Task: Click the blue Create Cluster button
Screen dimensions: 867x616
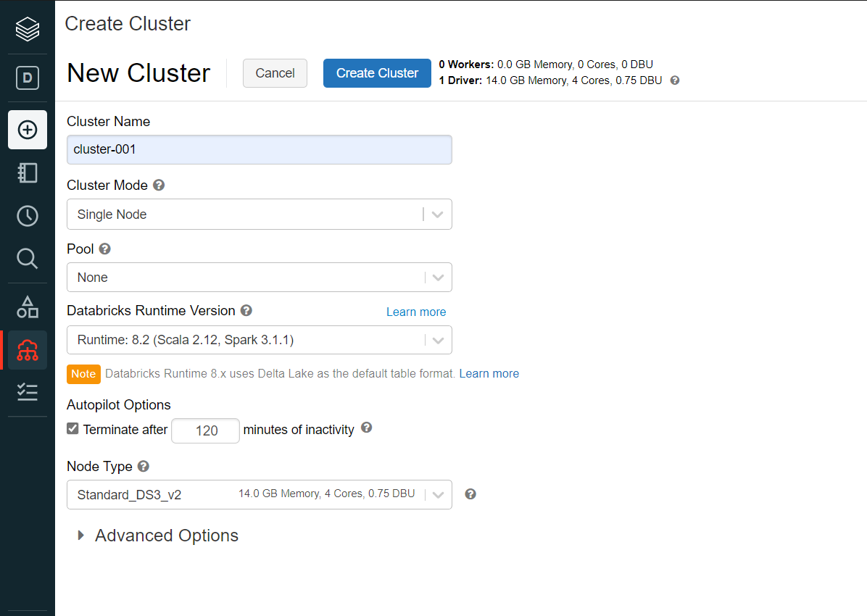Action: click(377, 73)
